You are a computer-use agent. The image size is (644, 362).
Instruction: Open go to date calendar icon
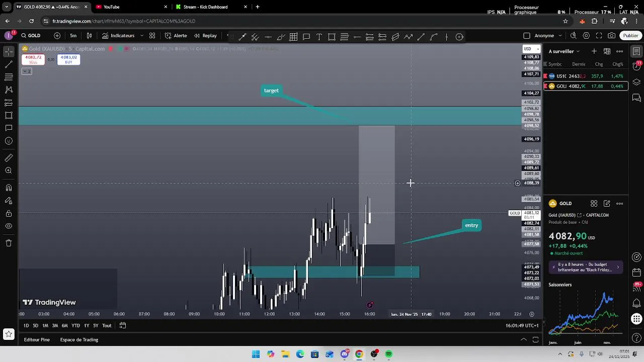pos(123,326)
